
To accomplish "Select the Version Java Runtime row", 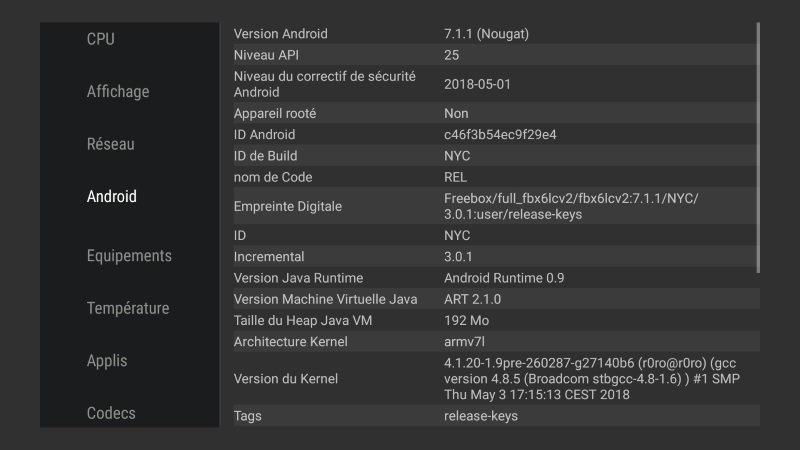I will tap(490, 278).
